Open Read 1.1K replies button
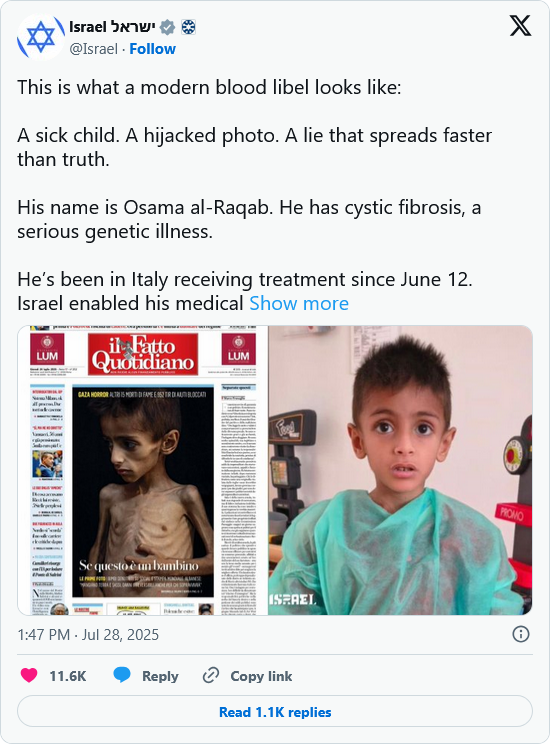This screenshot has width=550, height=744. (x=275, y=712)
